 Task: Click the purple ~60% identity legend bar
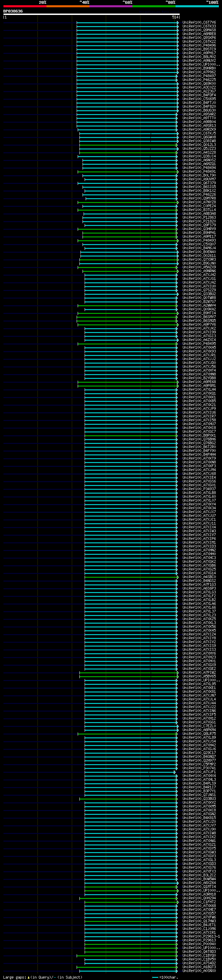111,6
